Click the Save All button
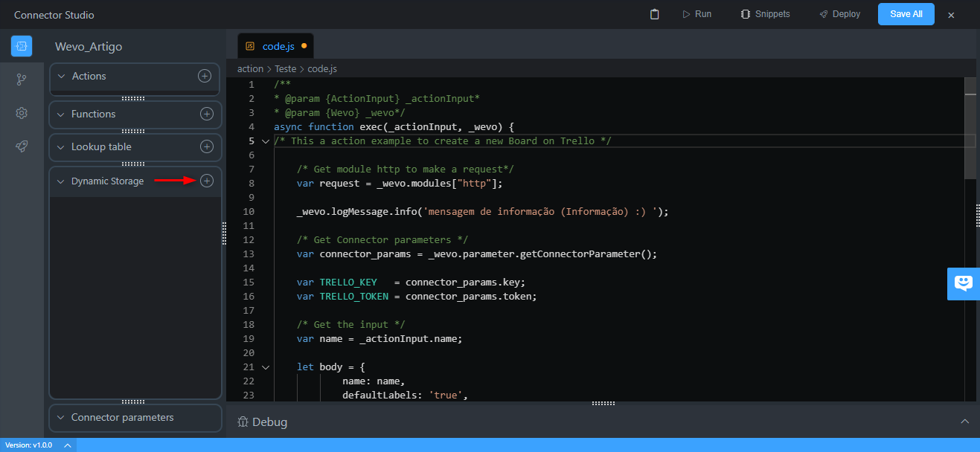980x452 pixels. (x=906, y=14)
